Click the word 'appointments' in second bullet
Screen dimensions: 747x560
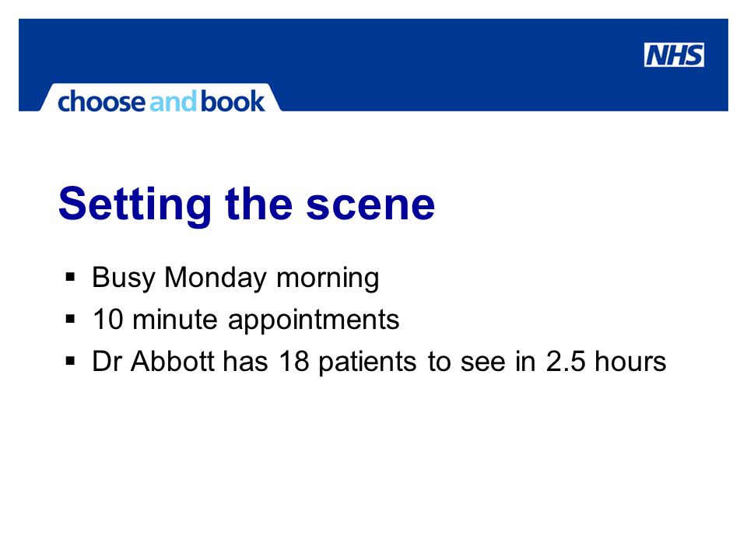click(314, 320)
